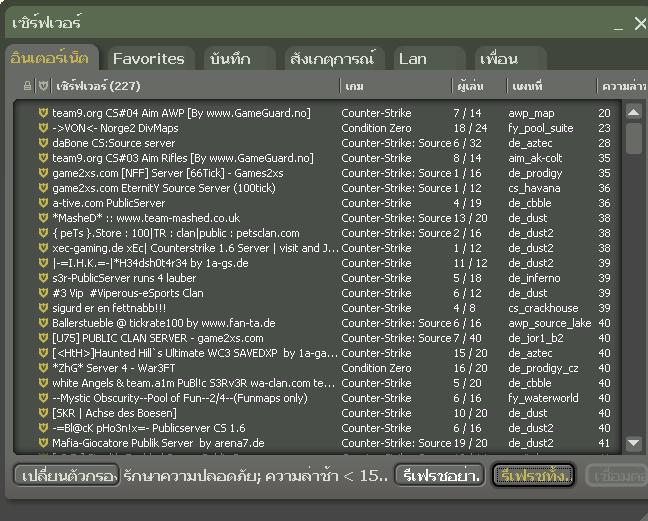Select server '[SKR | Achse des Boesen]'

[317, 413]
